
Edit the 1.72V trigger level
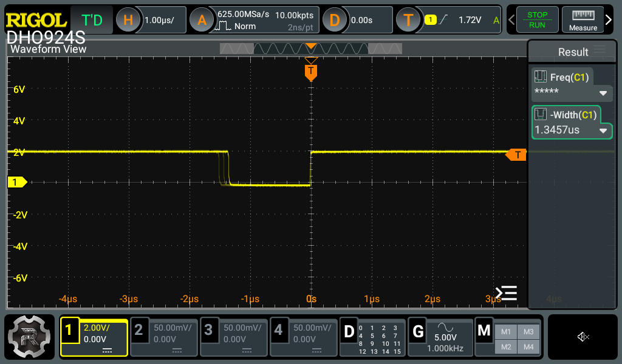click(470, 20)
